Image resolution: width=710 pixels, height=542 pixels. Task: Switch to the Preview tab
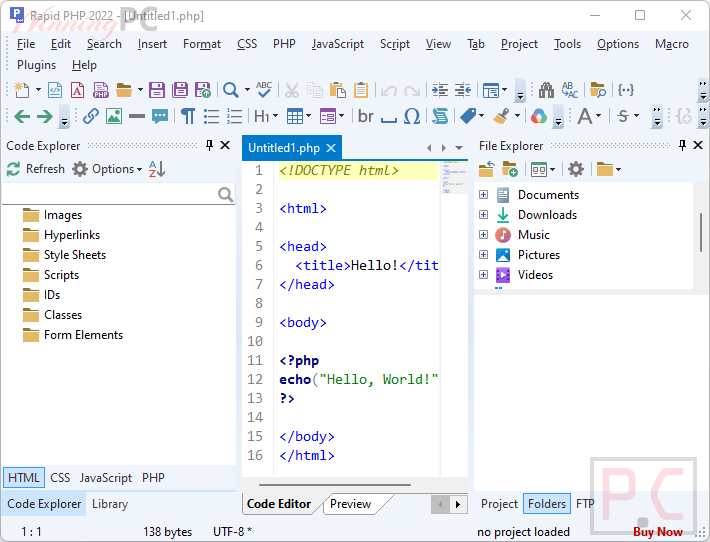[350, 504]
